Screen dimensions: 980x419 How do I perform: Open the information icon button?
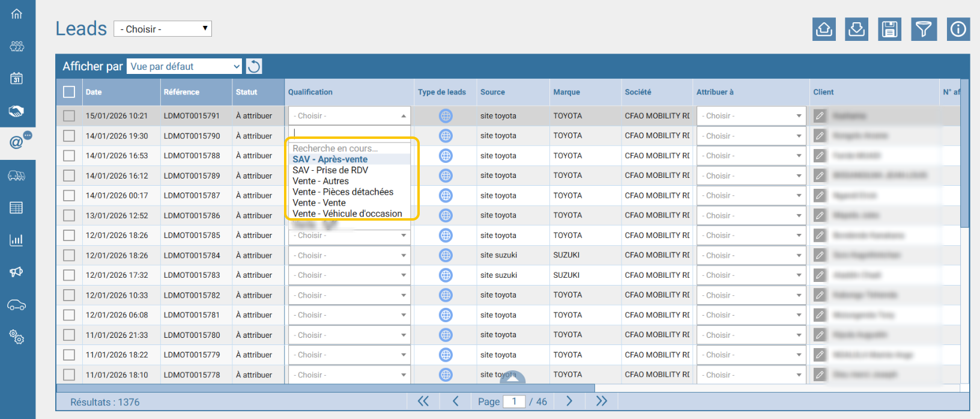point(958,29)
